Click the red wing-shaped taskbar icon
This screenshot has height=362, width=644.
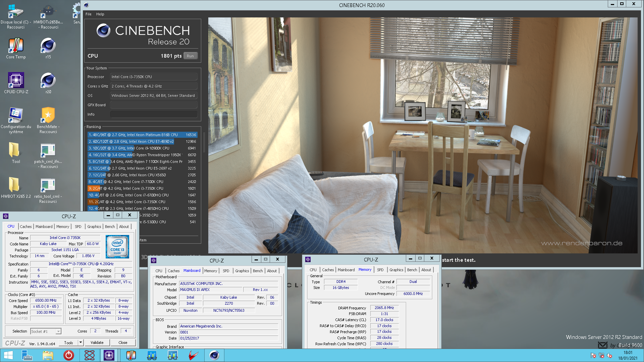[x=194, y=355]
